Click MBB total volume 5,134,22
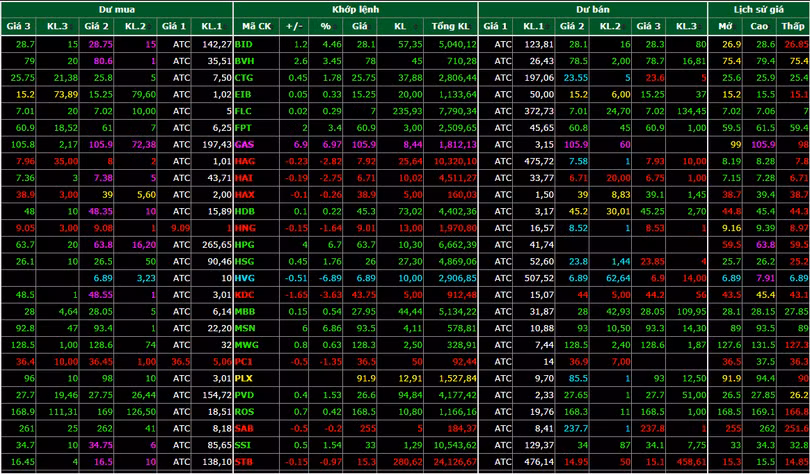Screen dimensions: 810x474 coord(456,312)
